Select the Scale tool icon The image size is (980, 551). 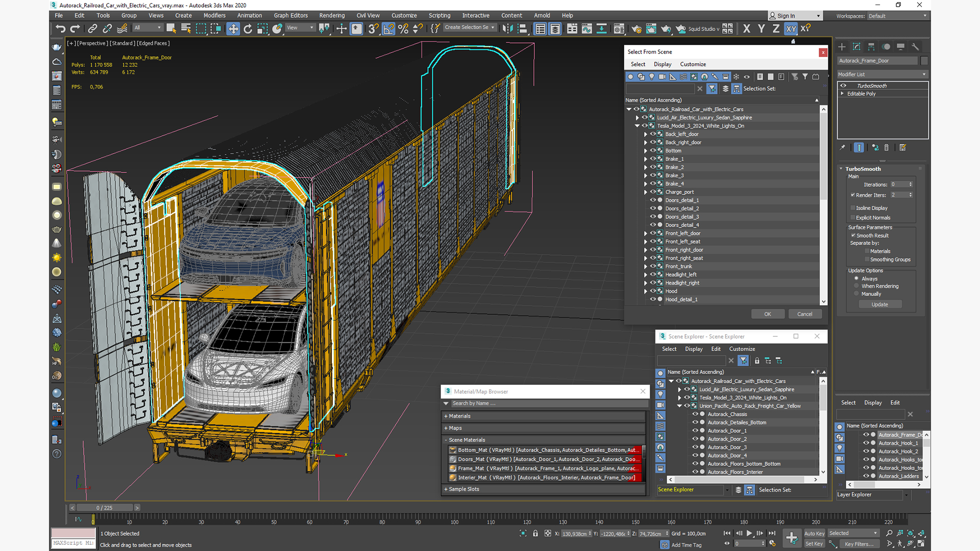click(x=262, y=28)
